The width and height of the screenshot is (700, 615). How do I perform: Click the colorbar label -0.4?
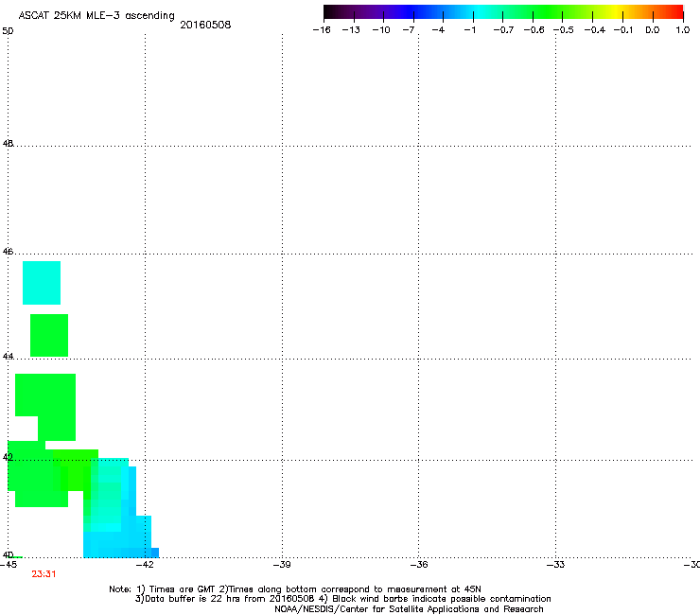point(595,30)
